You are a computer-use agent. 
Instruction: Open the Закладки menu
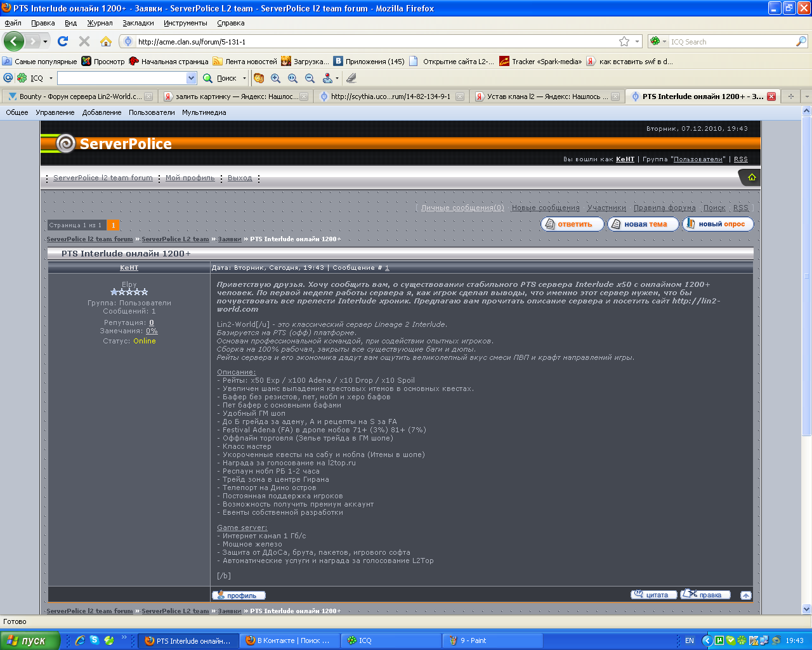138,23
